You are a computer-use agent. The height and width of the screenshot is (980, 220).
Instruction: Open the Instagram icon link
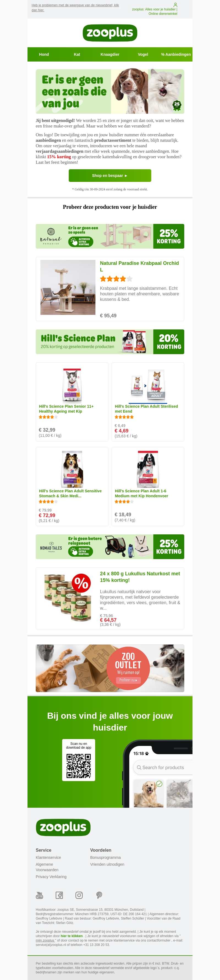(x=79, y=895)
